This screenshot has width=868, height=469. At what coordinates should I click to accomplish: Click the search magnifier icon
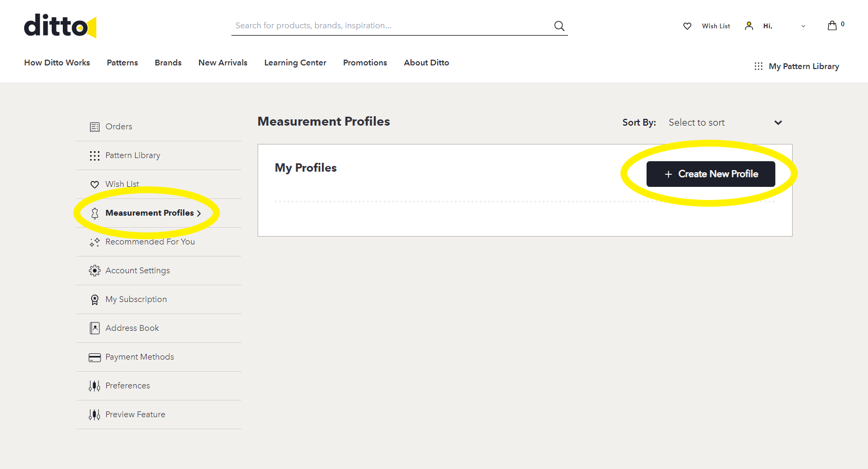[x=559, y=26]
